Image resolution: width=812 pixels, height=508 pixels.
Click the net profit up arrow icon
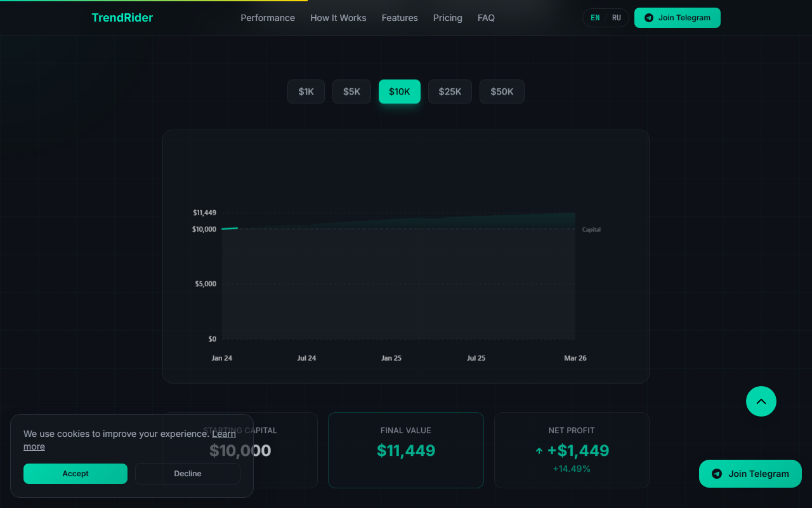point(539,451)
